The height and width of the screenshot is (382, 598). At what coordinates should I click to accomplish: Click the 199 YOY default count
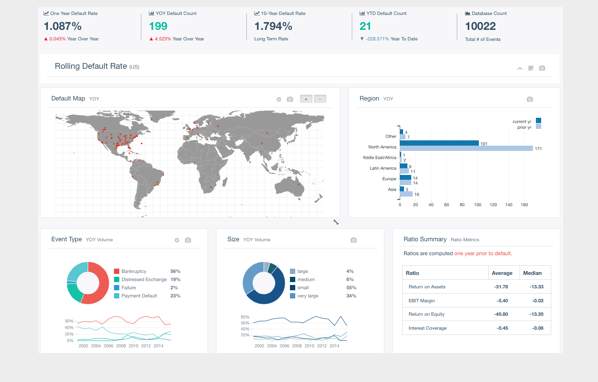pos(158,26)
